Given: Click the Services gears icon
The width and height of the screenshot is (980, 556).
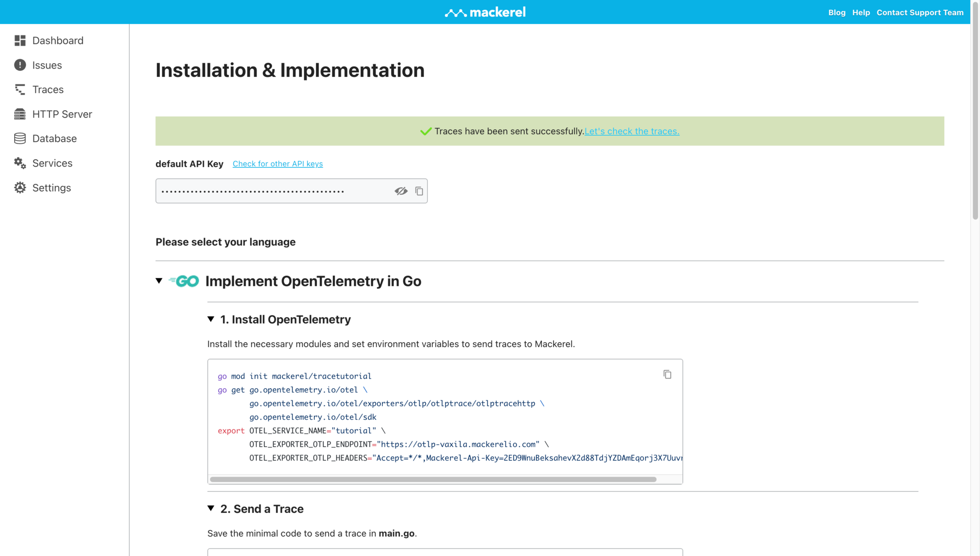Looking at the screenshot, I should click(x=20, y=163).
